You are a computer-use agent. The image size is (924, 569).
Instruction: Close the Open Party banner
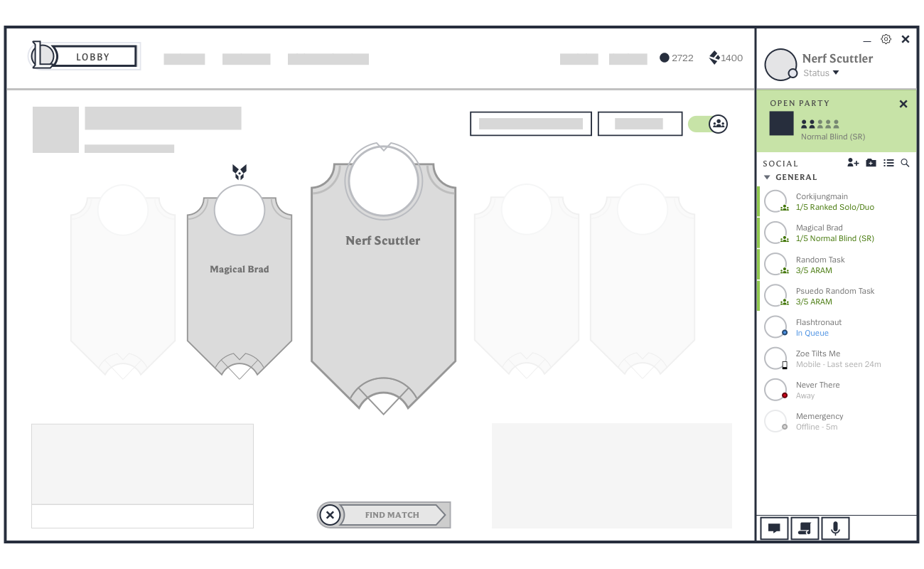click(903, 104)
